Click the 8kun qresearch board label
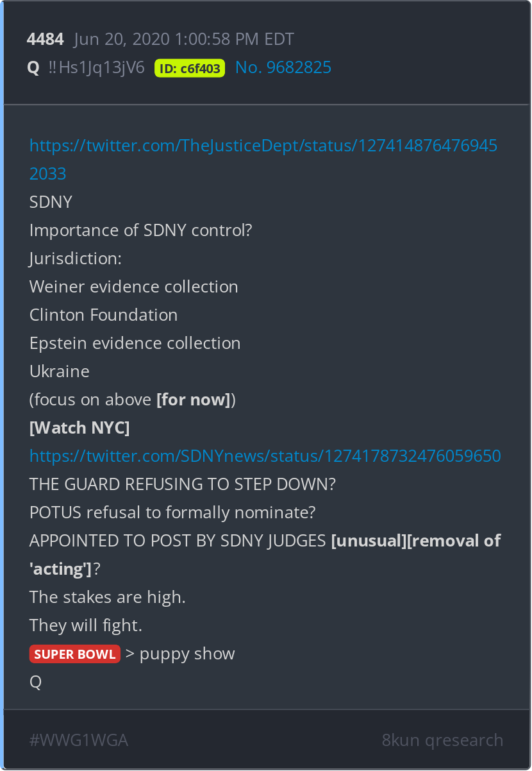 click(x=442, y=740)
